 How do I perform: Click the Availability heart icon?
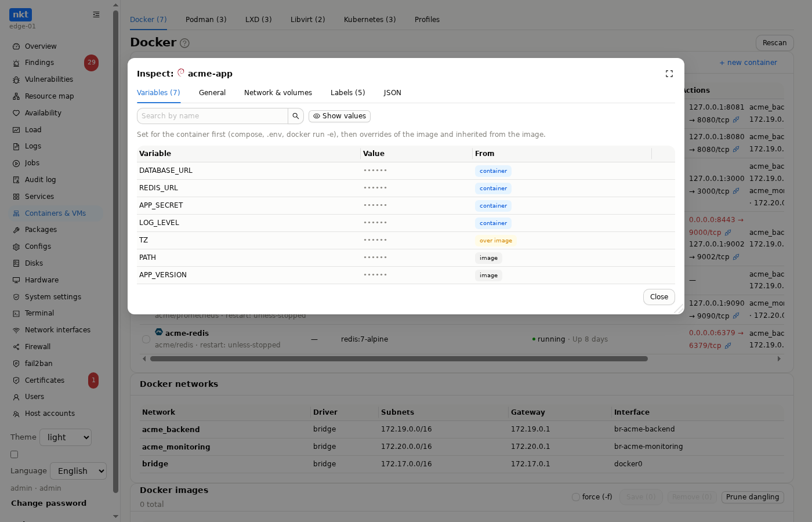point(16,113)
